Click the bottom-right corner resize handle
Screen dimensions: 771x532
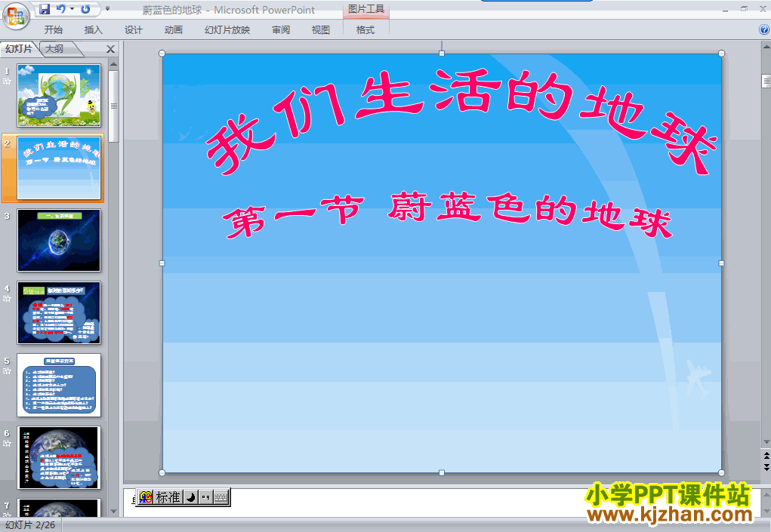click(721, 472)
